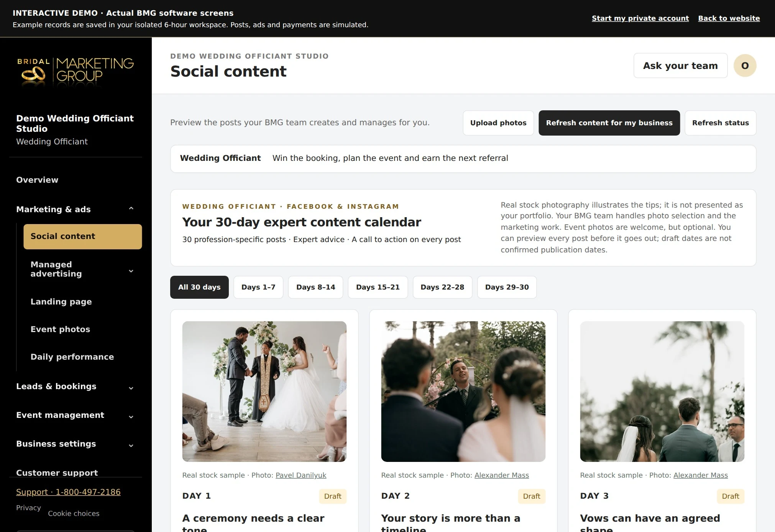This screenshot has width=775, height=532.
Task: Click "Your 30-day expert content calendar" heading
Action: click(302, 222)
